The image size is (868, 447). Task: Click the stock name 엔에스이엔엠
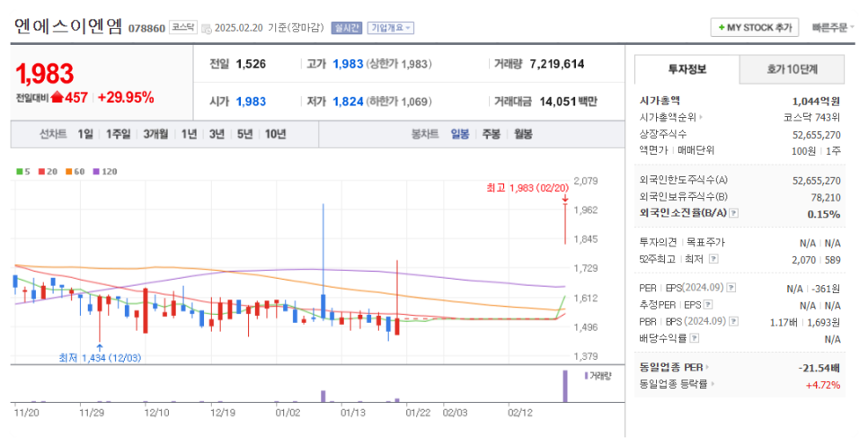click(x=68, y=26)
